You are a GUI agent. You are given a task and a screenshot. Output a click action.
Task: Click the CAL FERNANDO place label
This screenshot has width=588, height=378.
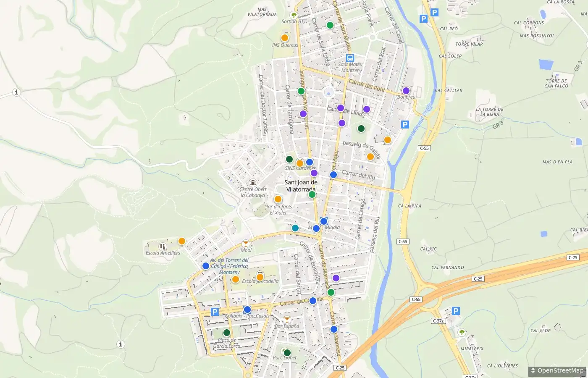(x=448, y=268)
